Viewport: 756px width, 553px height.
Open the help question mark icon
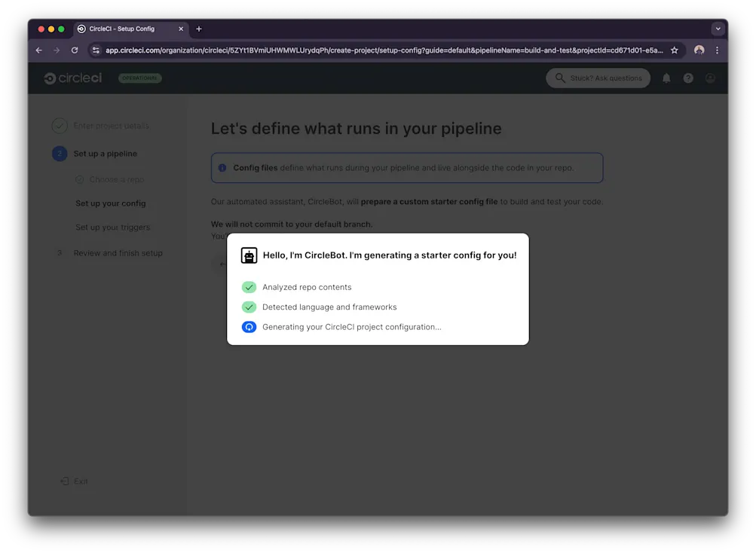(688, 78)
